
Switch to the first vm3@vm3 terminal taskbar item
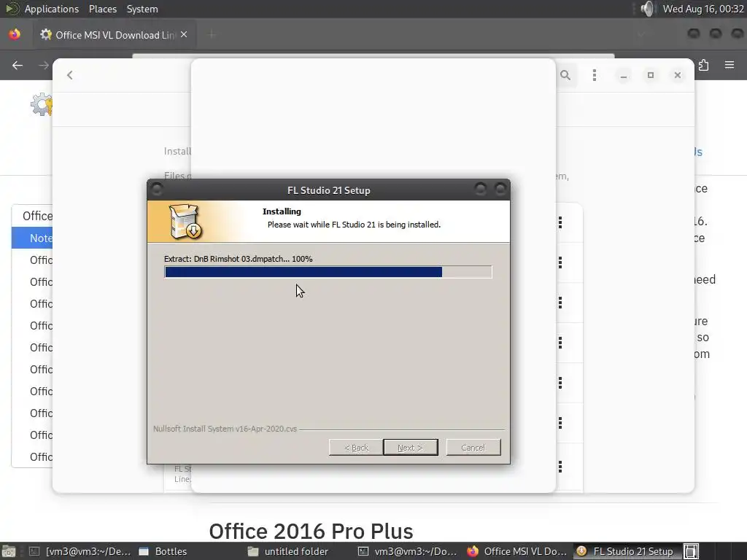tap(80, 551)
